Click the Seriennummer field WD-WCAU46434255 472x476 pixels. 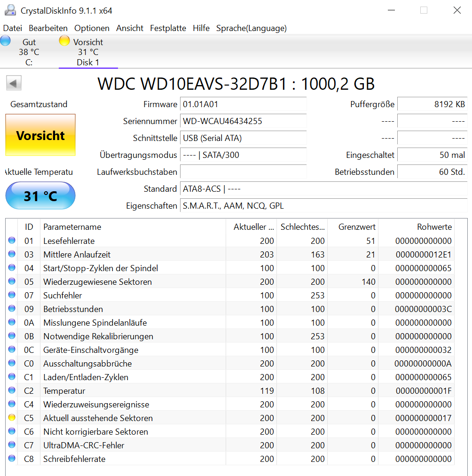(244, 121)
